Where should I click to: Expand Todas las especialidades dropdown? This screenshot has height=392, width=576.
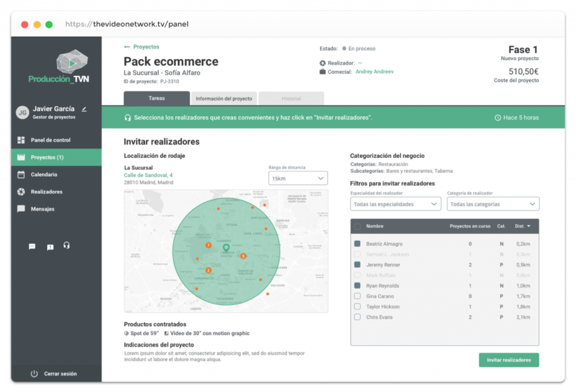(x=395, y=204)
